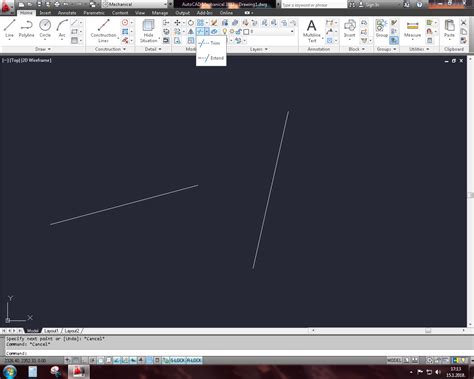This screenshot has height=379, width=474.
Task: Switch to the Layout2 tab
Action: point(72,331)
